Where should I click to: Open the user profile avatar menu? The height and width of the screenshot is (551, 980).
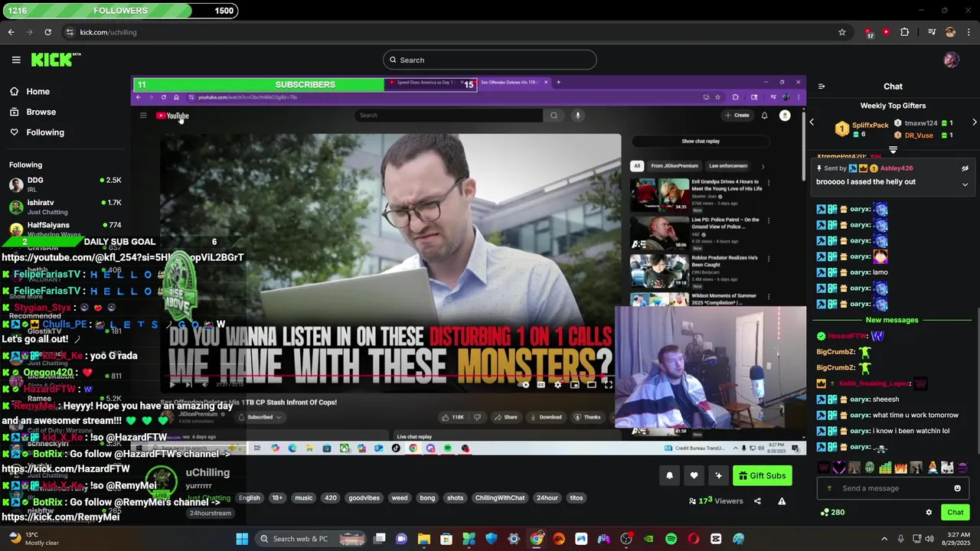point(951,60)
